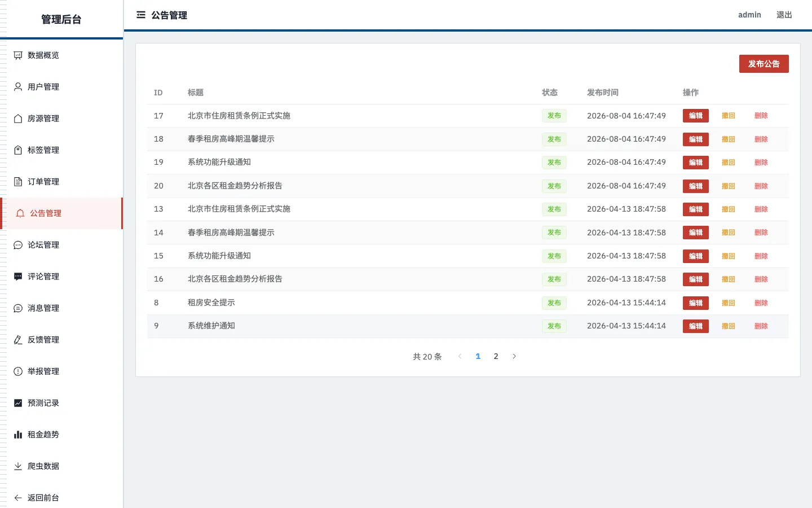Click the 房源管理 house icon
The width and height of the screenshot is (812, 508).
tap(18, 119)
